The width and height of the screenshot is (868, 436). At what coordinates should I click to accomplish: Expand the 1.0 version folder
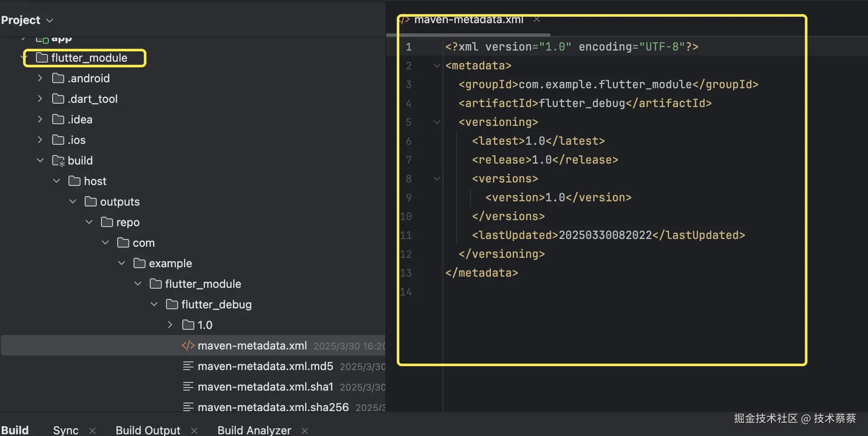pos(170,325)
